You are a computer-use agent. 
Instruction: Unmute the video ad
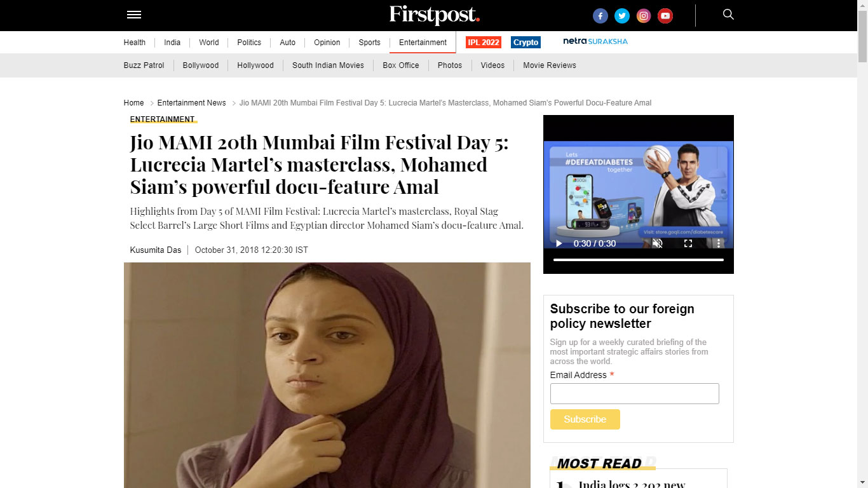click(x=658, y=243)
